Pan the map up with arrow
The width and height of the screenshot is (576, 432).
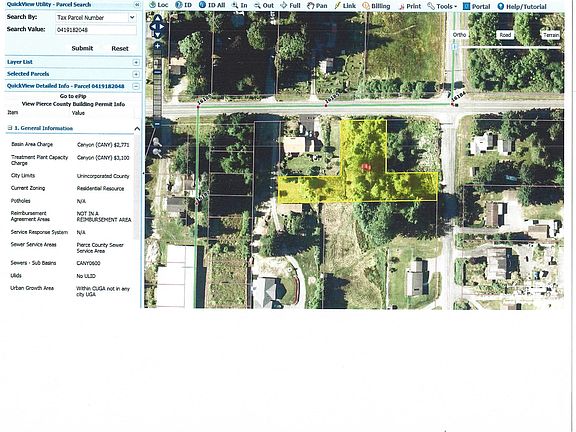(x=157, y=18)
